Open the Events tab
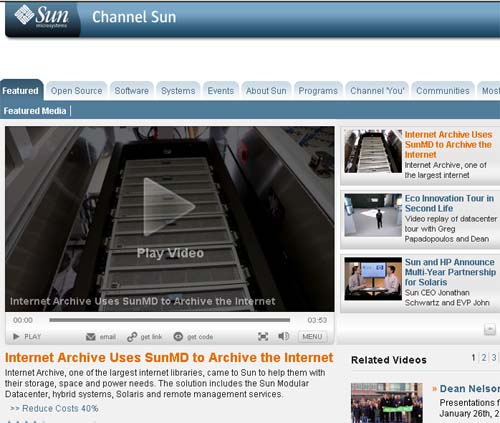 pos(221,91)
